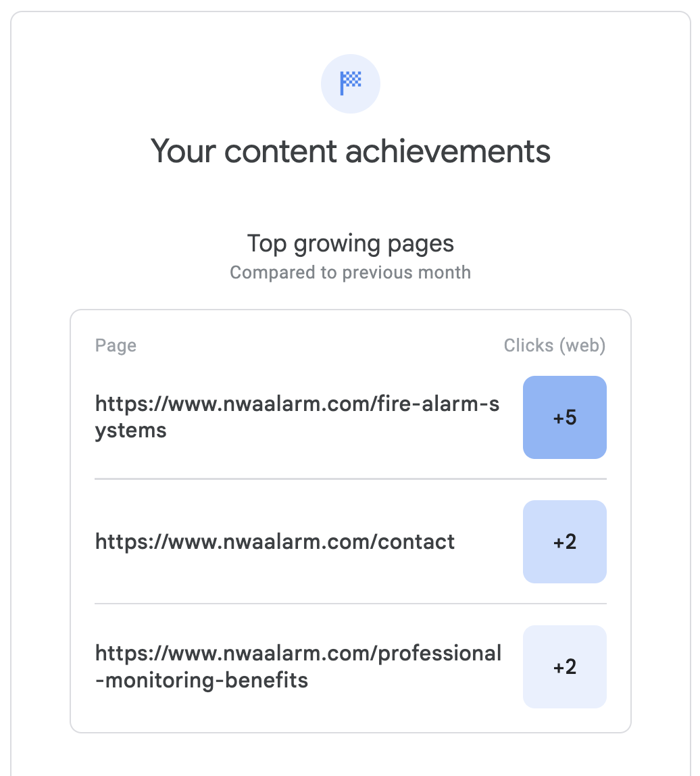The height and width of the screenshot is (776, 700).
Task: Open the fire-alarm-systems page URL
Action: (297, 405)
